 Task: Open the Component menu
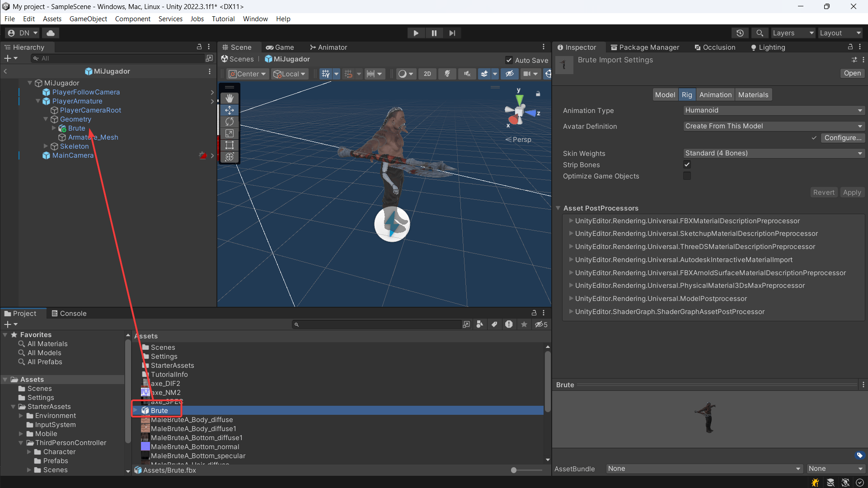(132, 19)
